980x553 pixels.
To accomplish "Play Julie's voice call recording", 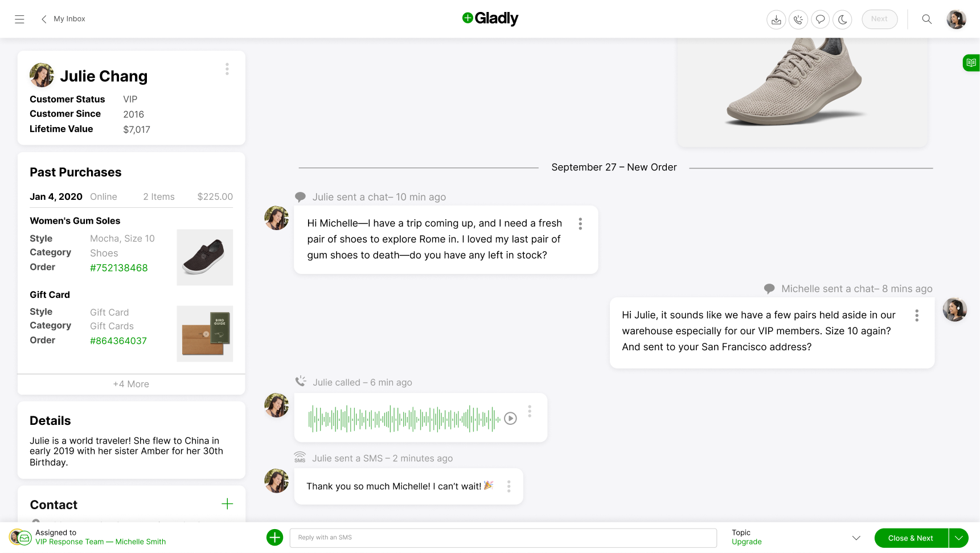I will point(511,419).
